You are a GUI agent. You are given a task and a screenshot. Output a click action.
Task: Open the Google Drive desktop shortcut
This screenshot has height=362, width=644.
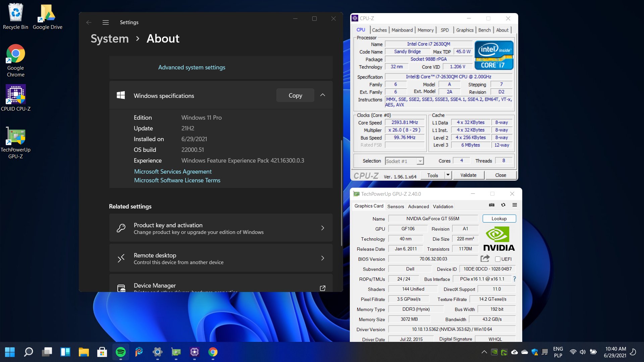point(47,17)
